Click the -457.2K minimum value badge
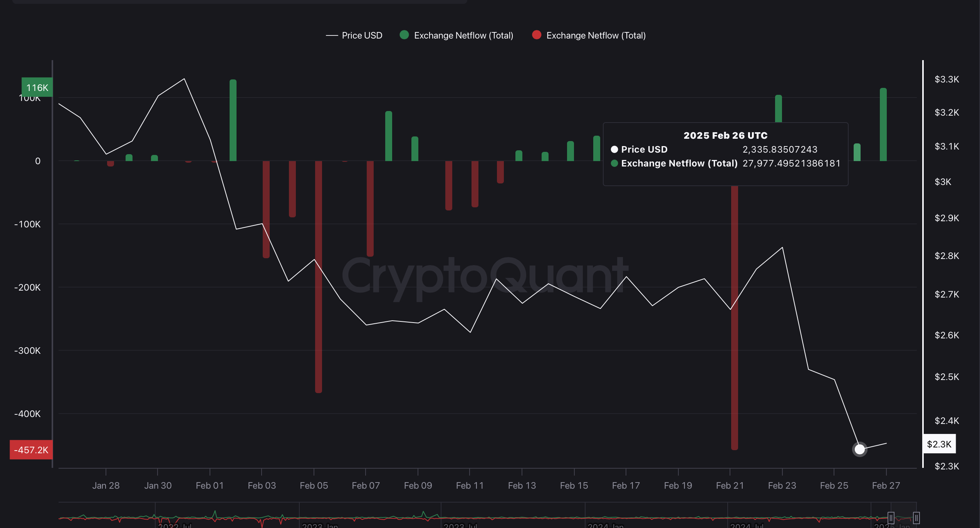980x528 pixels. click(31, 450)
